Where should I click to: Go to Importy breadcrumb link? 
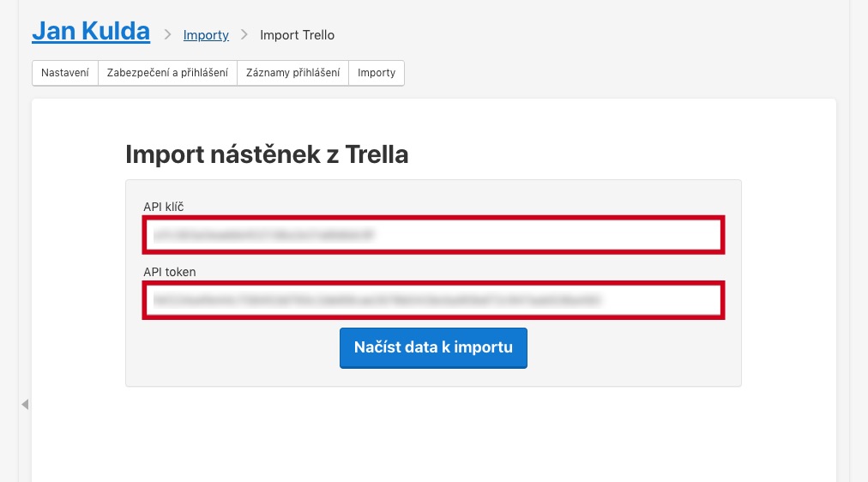206,35
